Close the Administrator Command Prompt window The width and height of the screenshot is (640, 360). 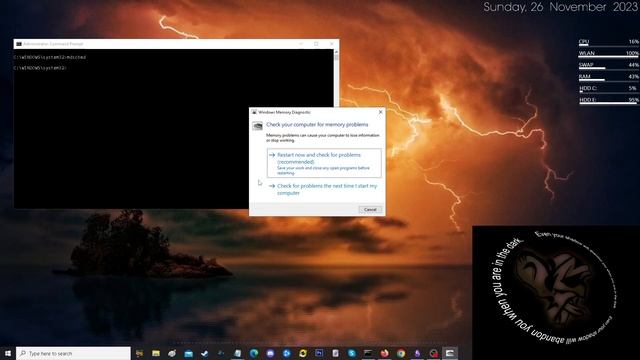point(331,44)
